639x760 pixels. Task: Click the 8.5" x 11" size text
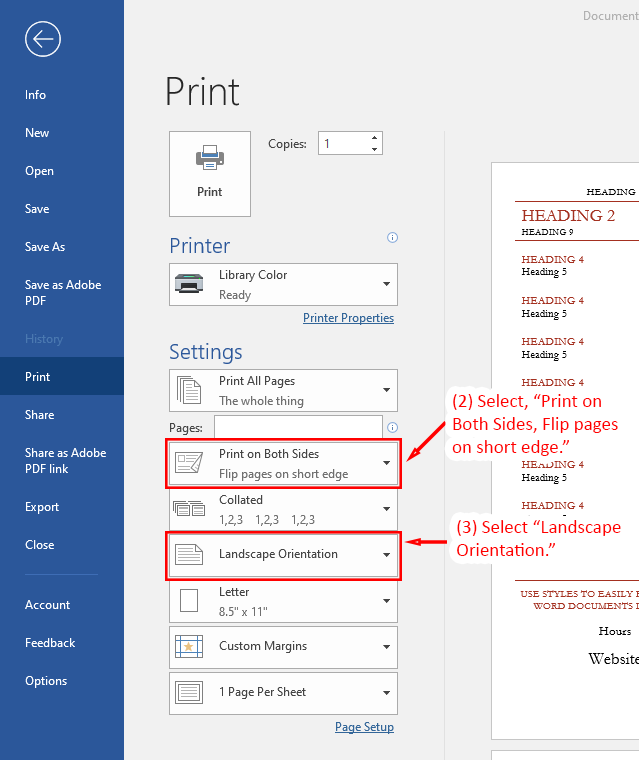click(x=243, y=612)
